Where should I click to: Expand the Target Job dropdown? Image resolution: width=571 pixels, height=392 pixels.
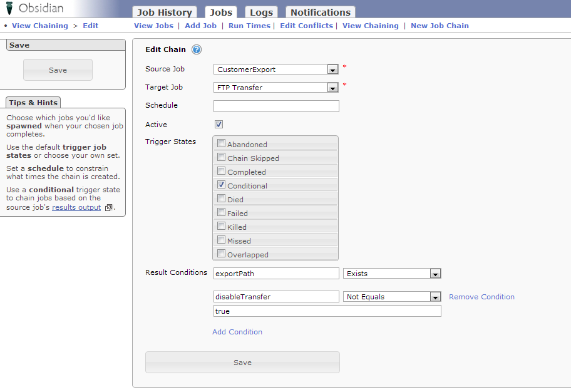point(332,88)
